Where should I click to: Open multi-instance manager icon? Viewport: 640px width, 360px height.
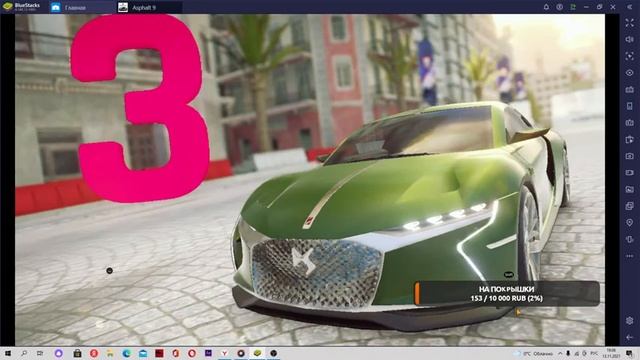coord(629,206)
